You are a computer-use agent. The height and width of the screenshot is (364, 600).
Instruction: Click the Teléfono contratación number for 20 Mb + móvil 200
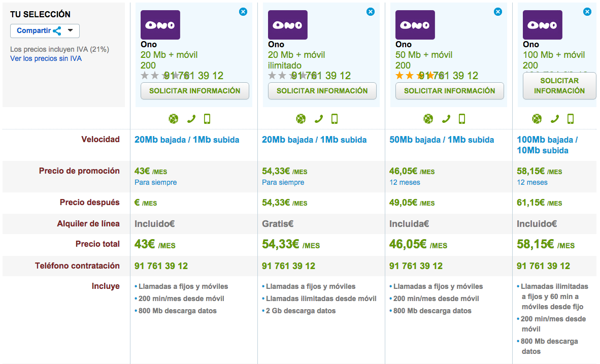pos(161,266)
